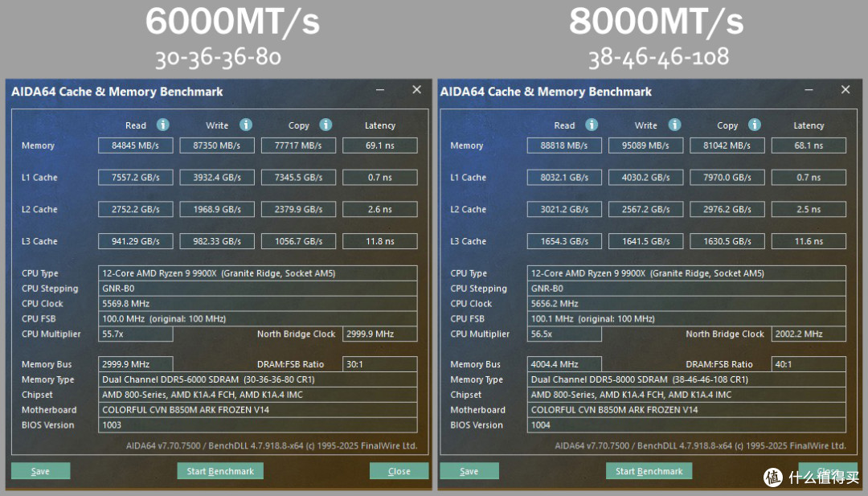Screen dimensions: 868x496
Task: Click North Bridge Clock 2999.9 MHz
Action: pos(379,334)
